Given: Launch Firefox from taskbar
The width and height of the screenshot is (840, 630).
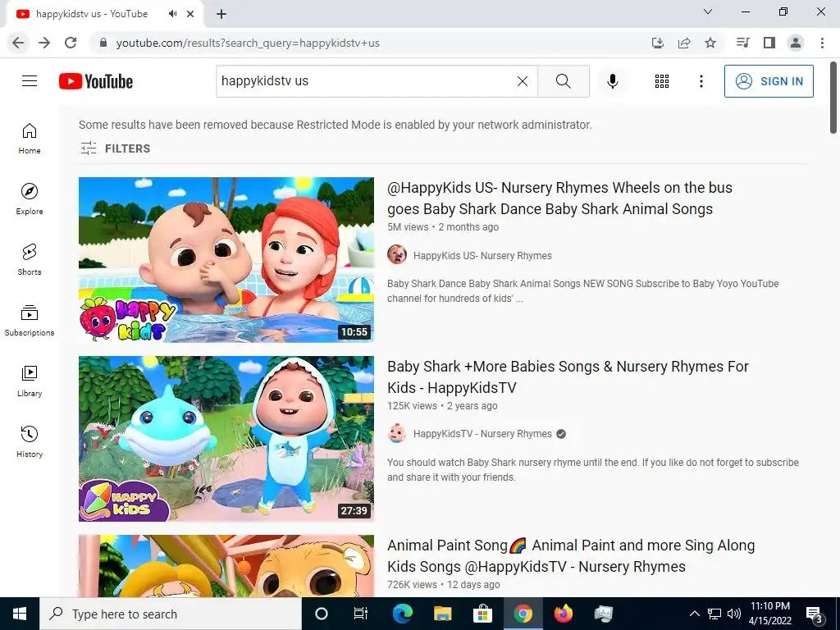Looking at the screenshot, I should [x=563, y=614].
